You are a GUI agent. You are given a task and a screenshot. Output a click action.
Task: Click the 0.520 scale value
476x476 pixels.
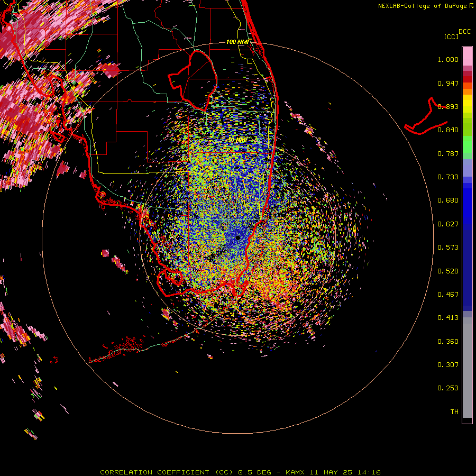coord(448,271)
